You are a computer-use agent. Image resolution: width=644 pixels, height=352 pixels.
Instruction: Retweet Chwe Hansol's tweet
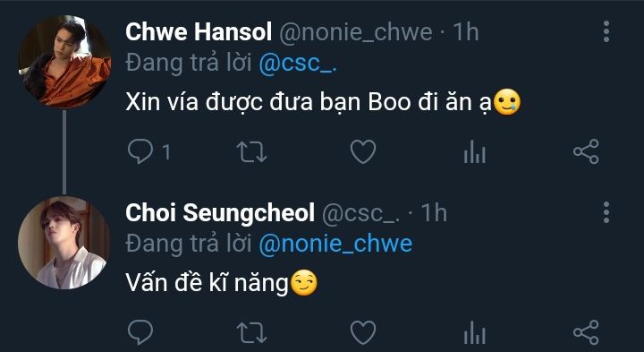(x=251, y=151)
